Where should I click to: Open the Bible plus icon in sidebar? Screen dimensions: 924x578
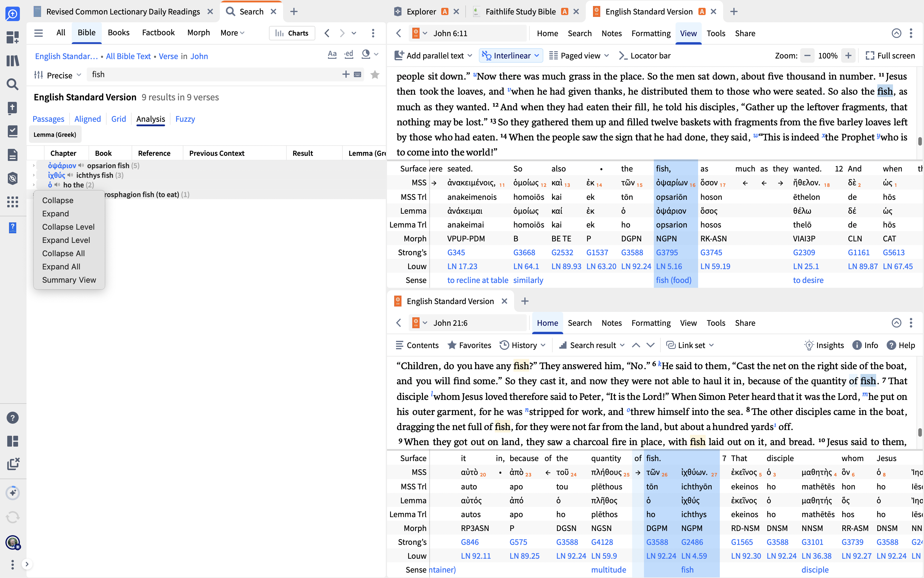[13, 108]
